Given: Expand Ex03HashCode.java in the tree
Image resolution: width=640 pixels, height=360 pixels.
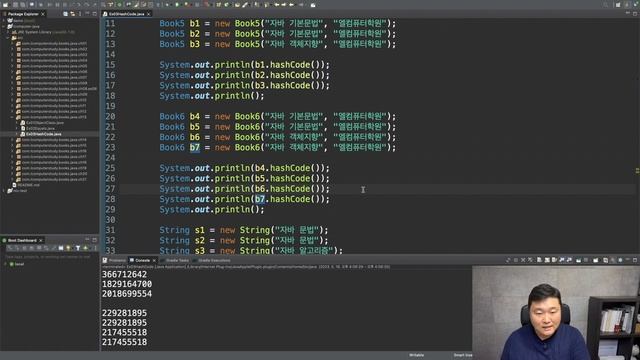Looking at the screenshot, I should 17,134.
